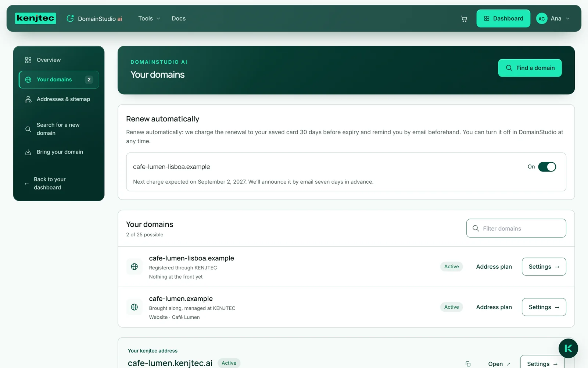This screenshot has height=368, width=588.
Task: Focus the Filter domains search field
Action: pyautogui.click(x=516, y=228)
